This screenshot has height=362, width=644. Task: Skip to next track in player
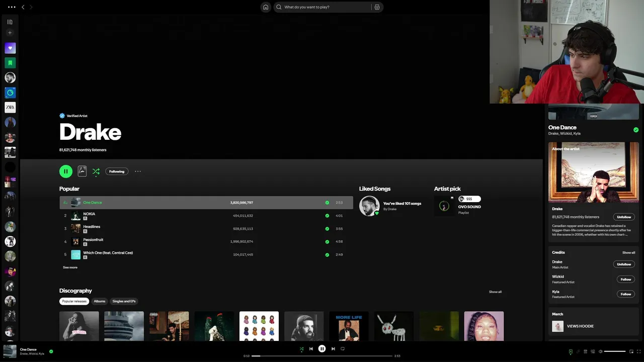coord(333,348)
